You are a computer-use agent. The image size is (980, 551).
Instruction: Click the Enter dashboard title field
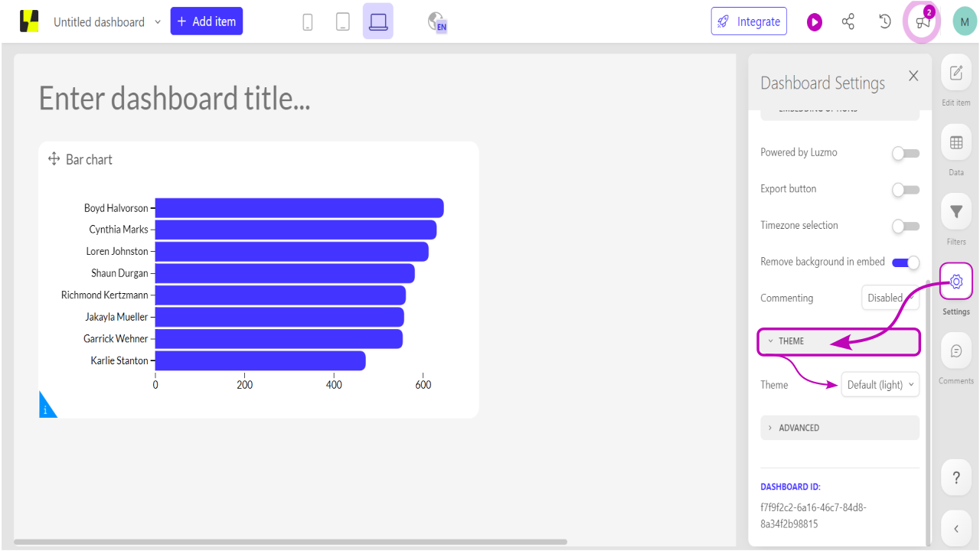175,99
